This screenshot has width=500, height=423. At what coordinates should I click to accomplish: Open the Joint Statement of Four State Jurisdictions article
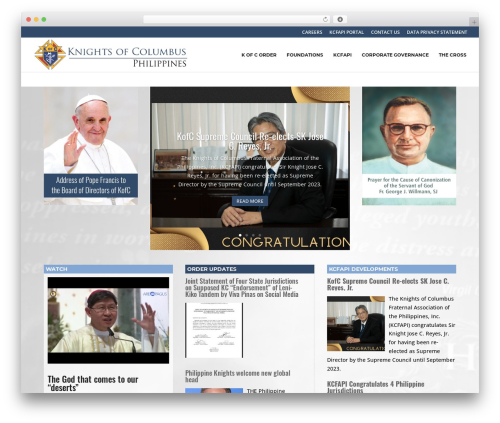(x=242, y=288)
